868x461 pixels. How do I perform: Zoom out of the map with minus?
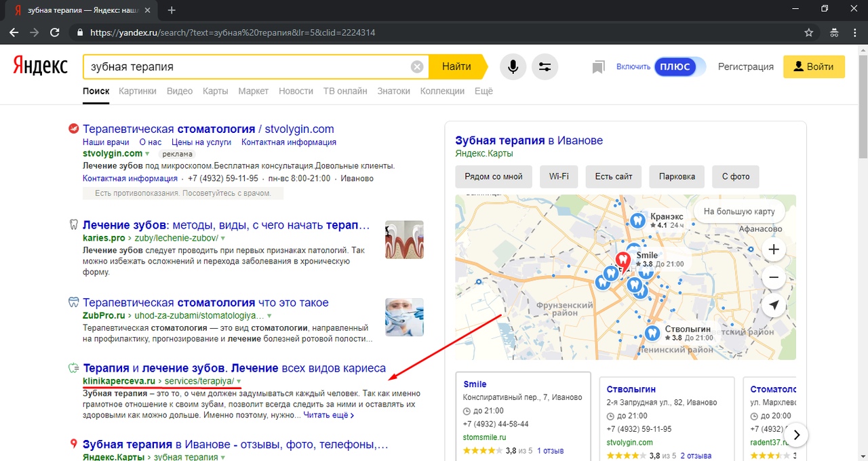pyautogui.click(x=774, y=277)
